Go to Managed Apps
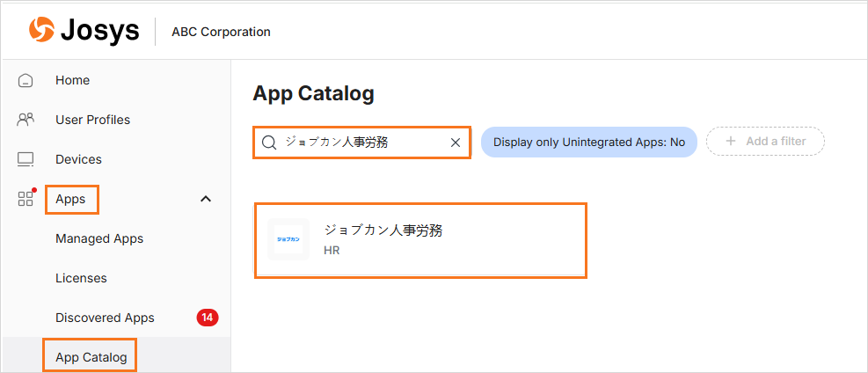The image size is (868, 373). (99, 238)
